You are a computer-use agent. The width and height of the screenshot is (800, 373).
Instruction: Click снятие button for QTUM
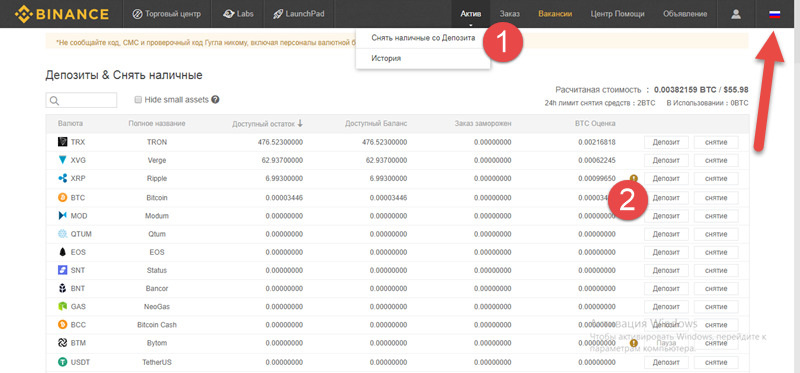click(x=716, y=234)
